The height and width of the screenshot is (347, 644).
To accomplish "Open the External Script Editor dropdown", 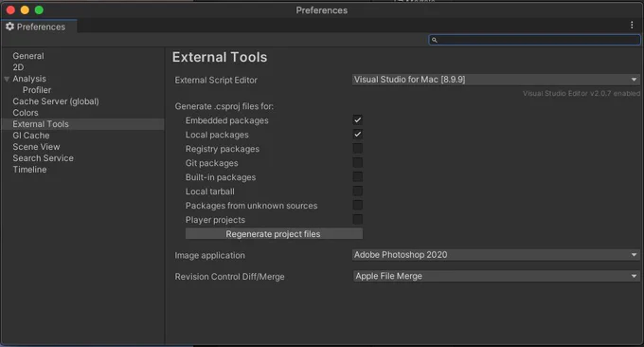I will [x=496, y=80].
